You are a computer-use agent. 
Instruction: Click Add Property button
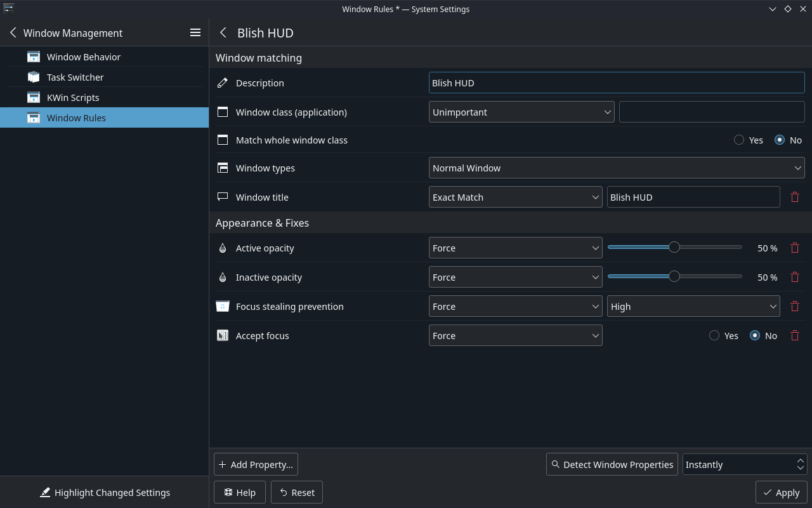(x=256, y=464)
